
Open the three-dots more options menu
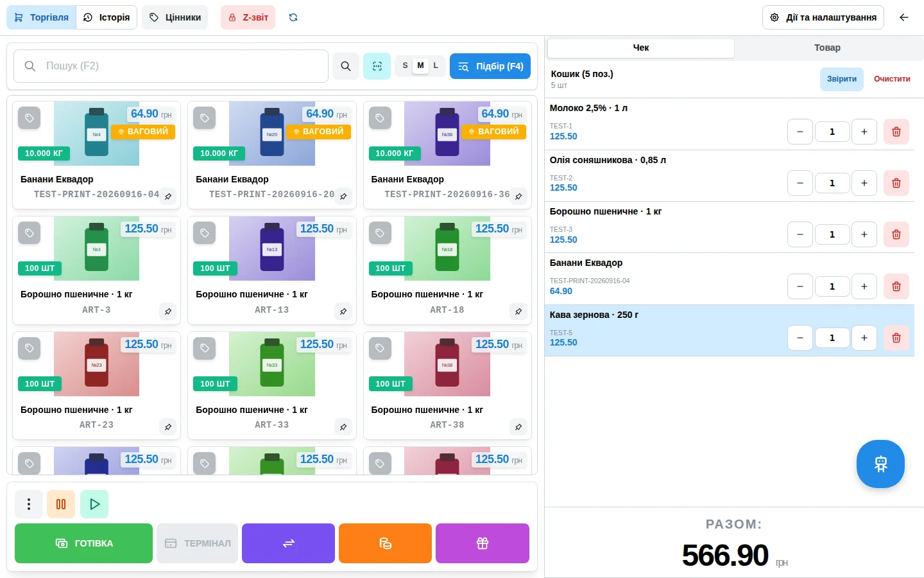(29, 504)
